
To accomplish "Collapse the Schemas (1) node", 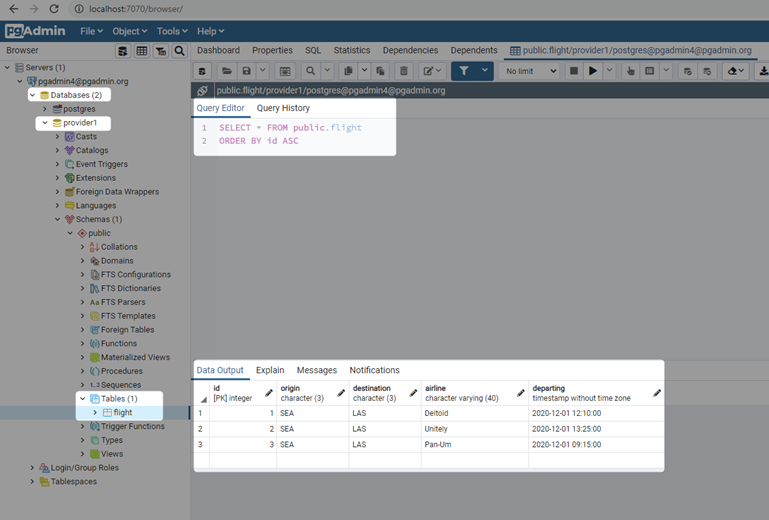I will click(x=57, y=219).
